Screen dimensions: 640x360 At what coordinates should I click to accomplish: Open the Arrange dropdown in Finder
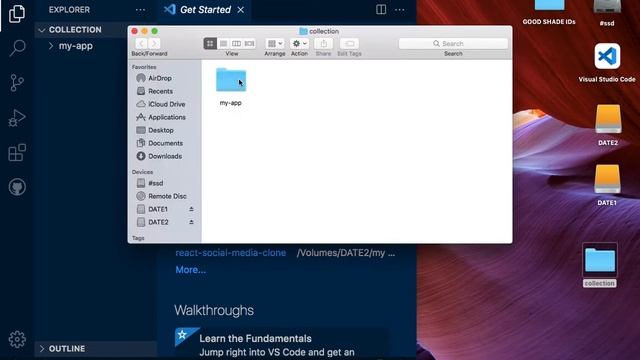pos(275,44)
